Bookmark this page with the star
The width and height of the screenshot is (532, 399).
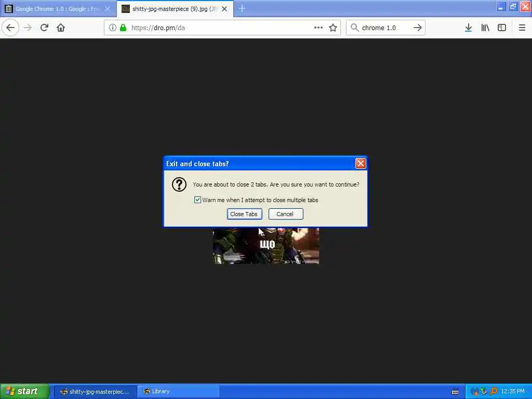[333, 28]
